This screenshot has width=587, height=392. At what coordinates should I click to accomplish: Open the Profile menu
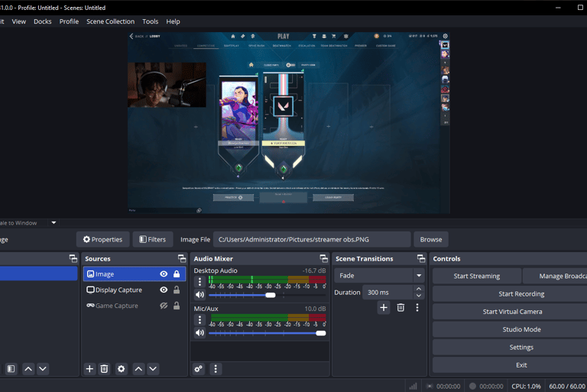tap(69, 21)
